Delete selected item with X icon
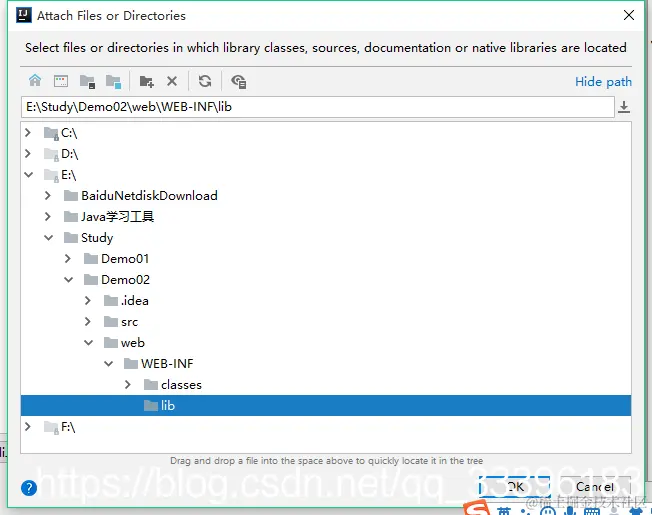This screenshot has width=652, height=515. [x=172, y=81]
